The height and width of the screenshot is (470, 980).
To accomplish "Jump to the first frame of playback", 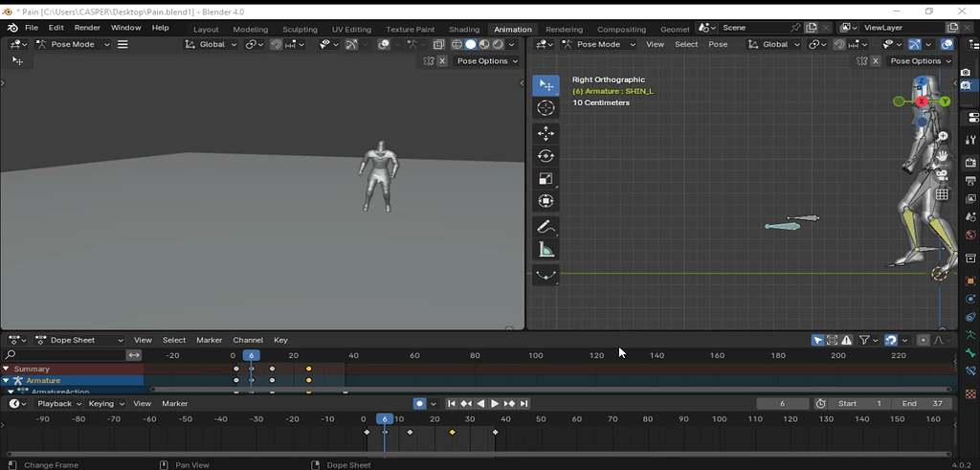I will point(452,404).
